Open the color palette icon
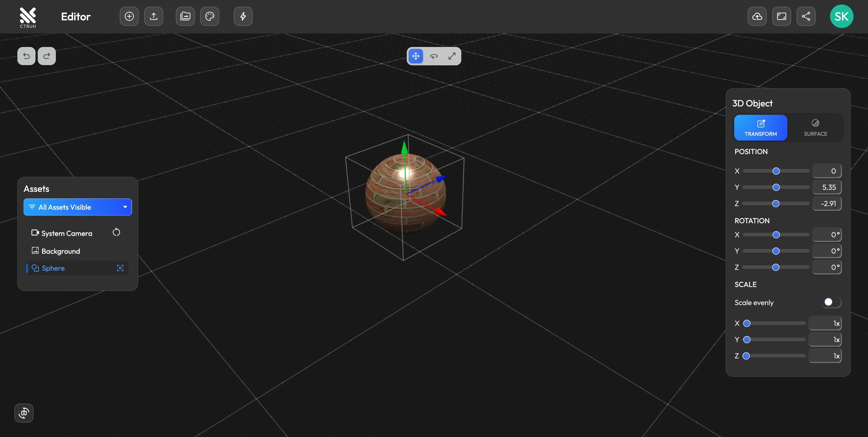This screenshot has height=437, width=868. 210,16
